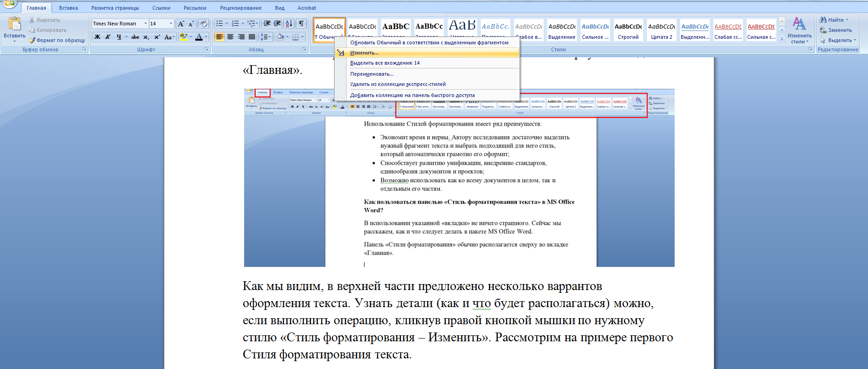Choose Переименовать... in the context menu
868x369 pixels.
427,74
